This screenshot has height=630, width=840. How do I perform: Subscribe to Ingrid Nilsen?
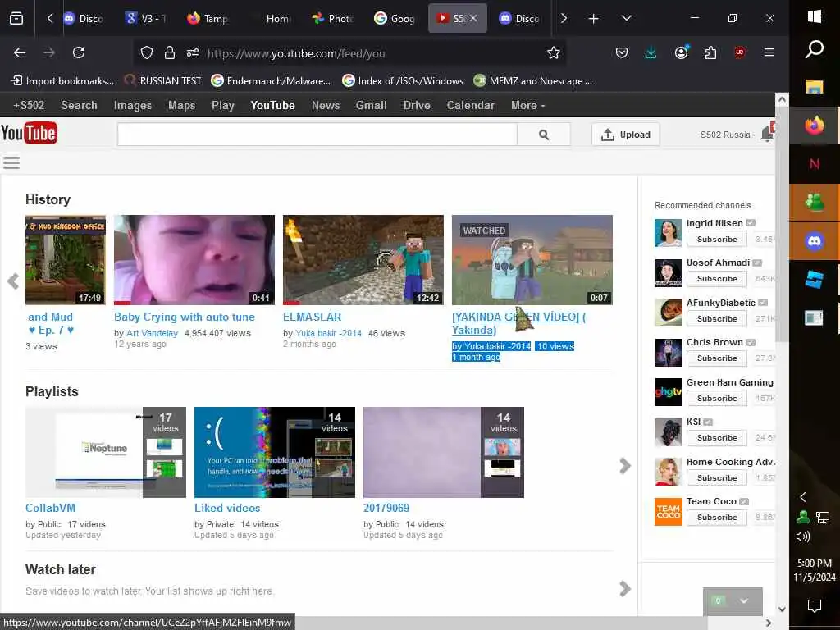717,240
